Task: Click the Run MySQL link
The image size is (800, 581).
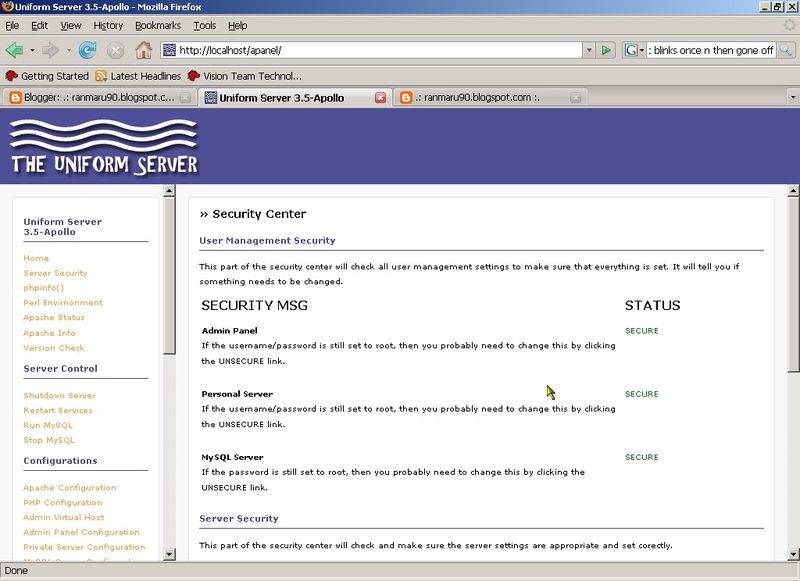Action: point(48,425)
